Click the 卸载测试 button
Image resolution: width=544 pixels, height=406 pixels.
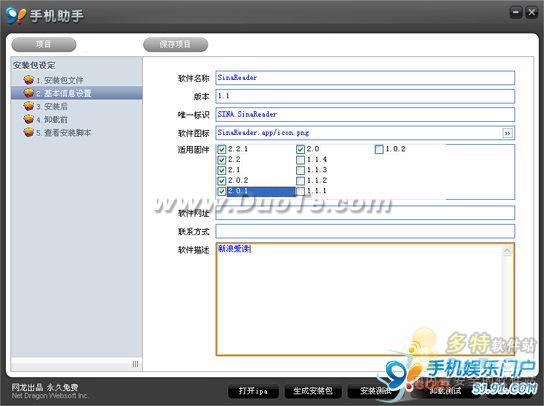(445, 391)
